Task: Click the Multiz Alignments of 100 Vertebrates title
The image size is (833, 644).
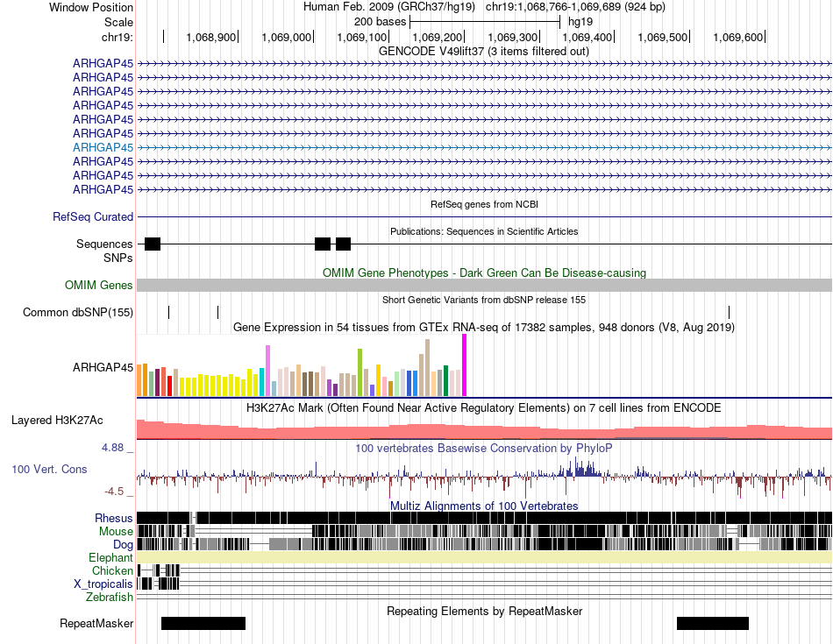Action: pyautogui.click(x=484, y=506)
